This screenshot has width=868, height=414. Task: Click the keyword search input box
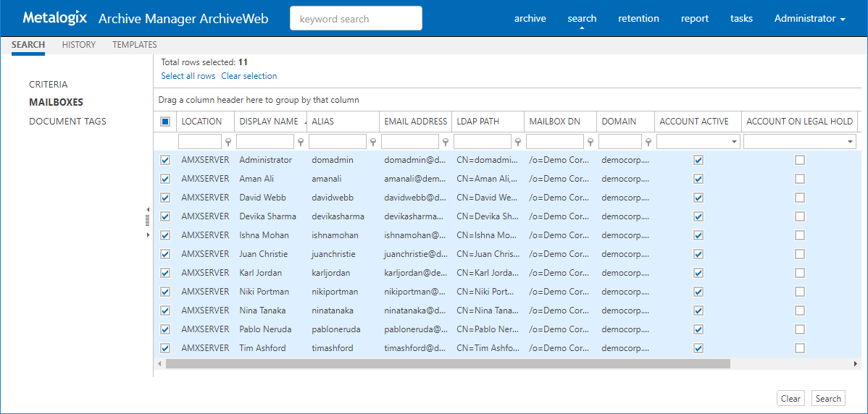356,19
